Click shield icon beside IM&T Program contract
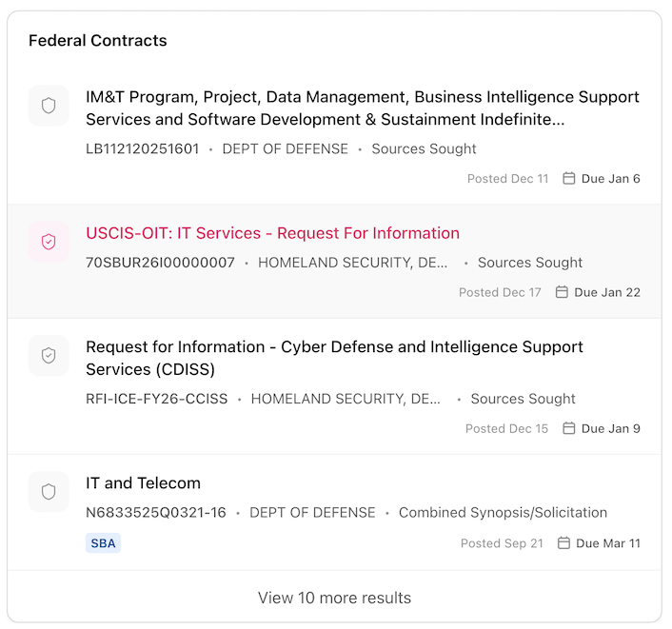This screenshot has height=629, width=672. (x=49, y=106)
